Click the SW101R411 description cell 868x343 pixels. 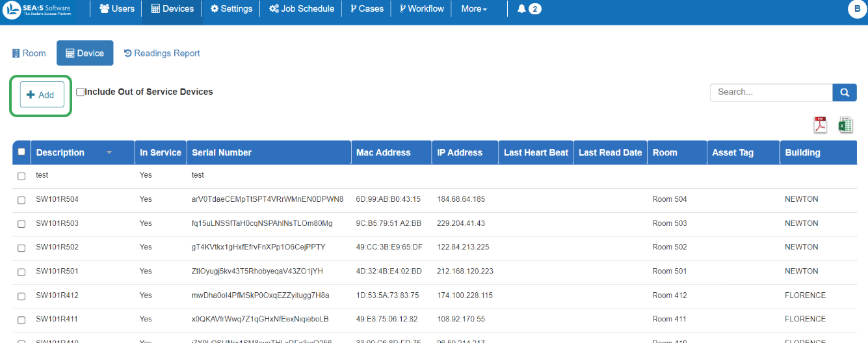pos(57,320)
